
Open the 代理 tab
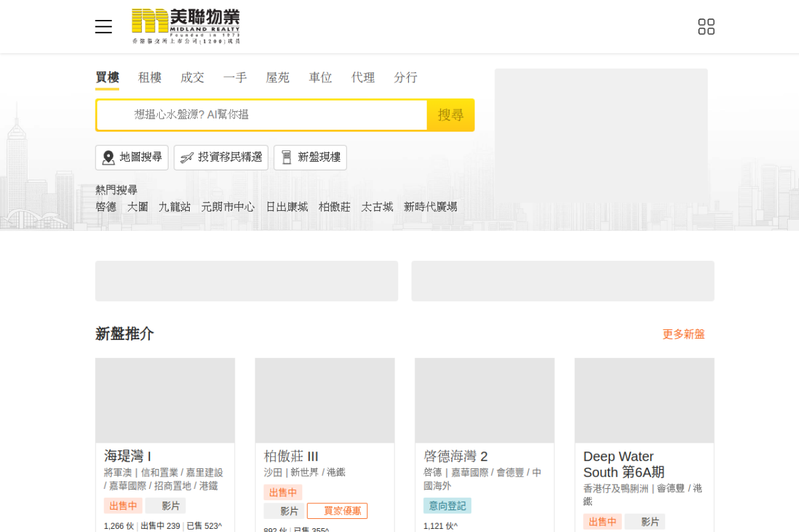(x=363, y=77)
